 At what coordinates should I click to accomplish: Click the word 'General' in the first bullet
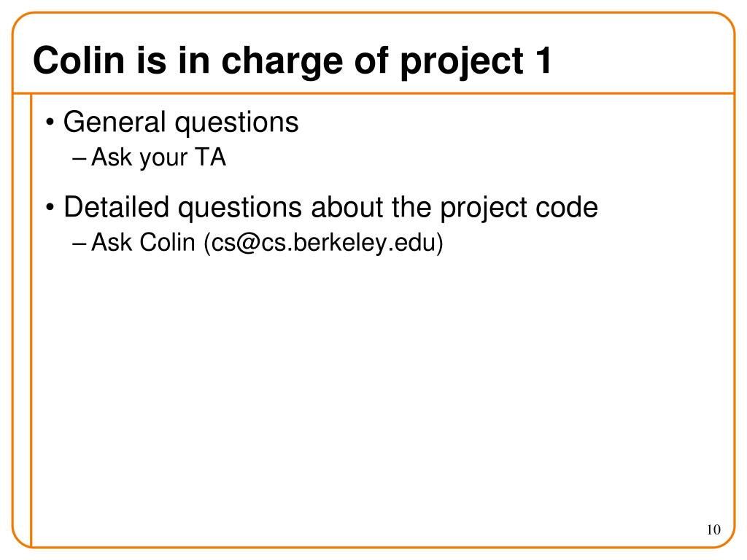pos(115,122)
